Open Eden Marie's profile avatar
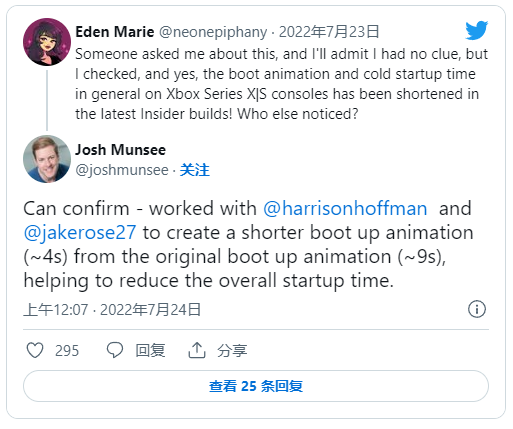Screen dimensions: 513x429 pyautogui.click(x=47, y=42)
